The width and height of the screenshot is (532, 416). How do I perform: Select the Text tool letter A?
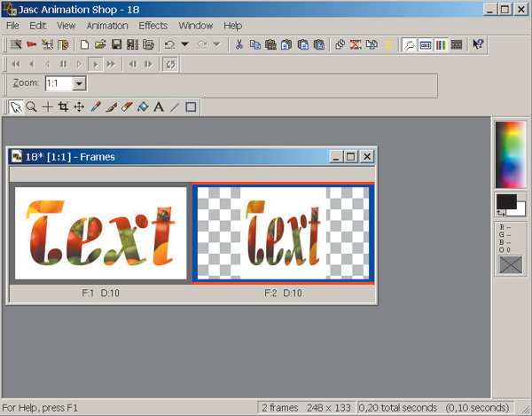pos(159,107)
